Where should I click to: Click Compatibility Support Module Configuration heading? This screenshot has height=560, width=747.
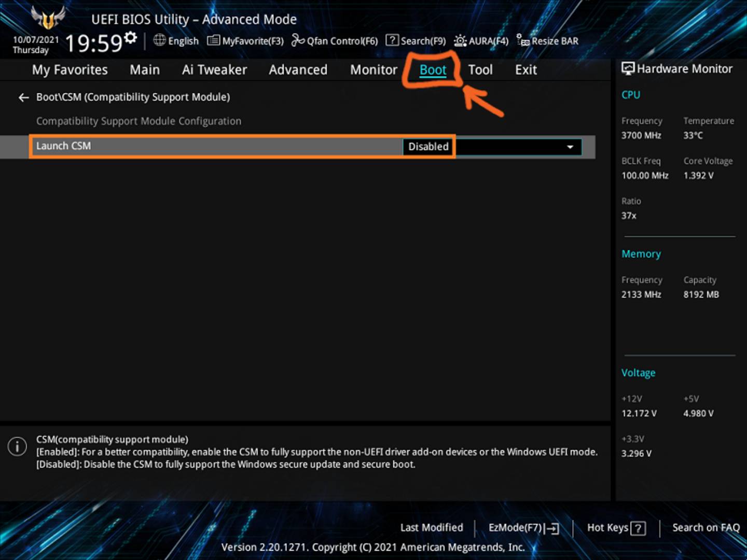[x=139, y=121]
